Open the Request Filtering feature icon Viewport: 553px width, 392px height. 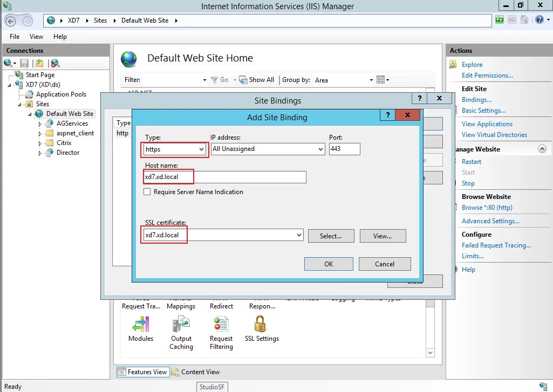coord(221,324)
